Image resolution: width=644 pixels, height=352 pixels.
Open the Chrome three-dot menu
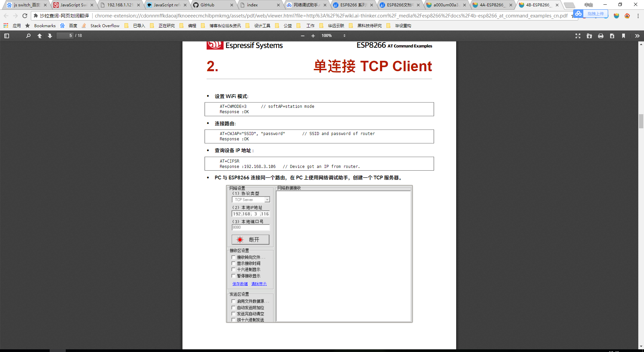coord(638,16)
